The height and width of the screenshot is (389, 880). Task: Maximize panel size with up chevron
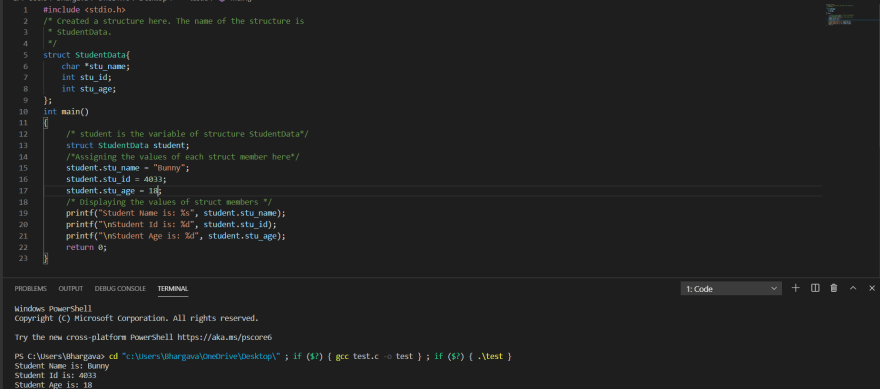pyautogui.click(x=853, y=288)
